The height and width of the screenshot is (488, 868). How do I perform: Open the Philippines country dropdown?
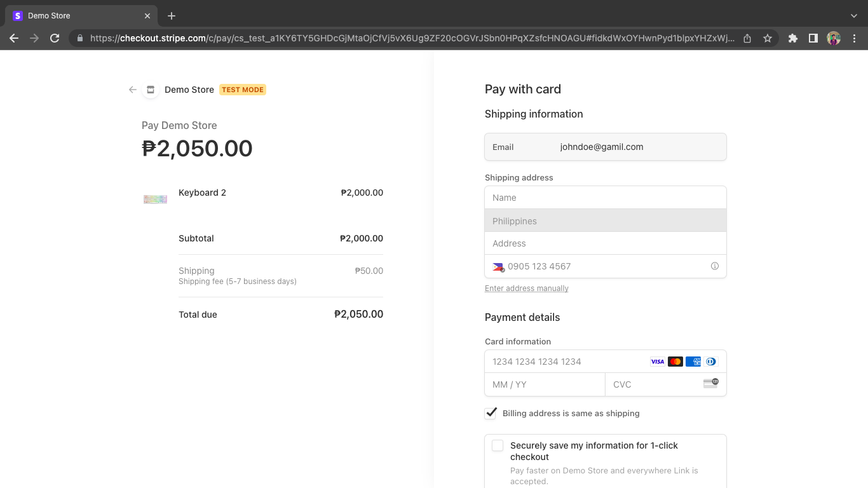(605, 221)
